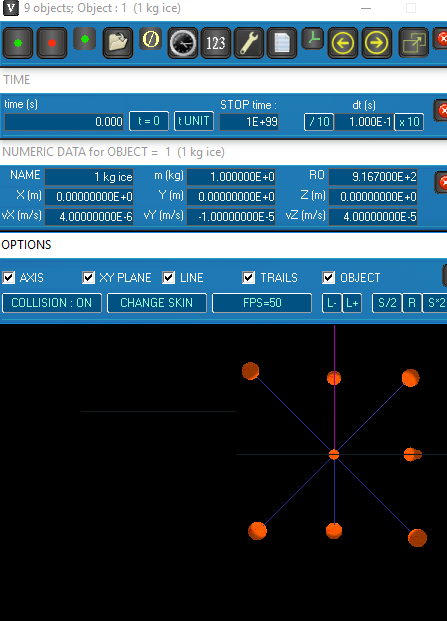Click the axes orientation icon
The height and width of the screenshot is (621, 447).
click(313, 39)
